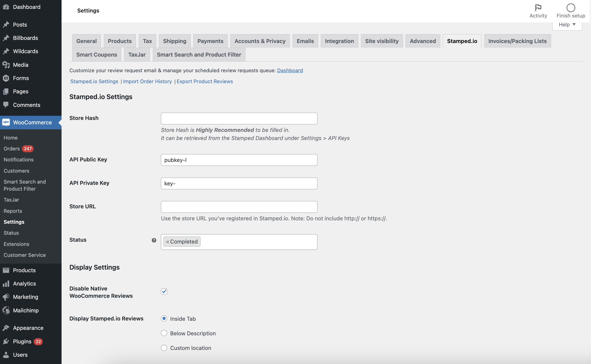Open the Dashboard link for review requests

click(x=290, y=70)
